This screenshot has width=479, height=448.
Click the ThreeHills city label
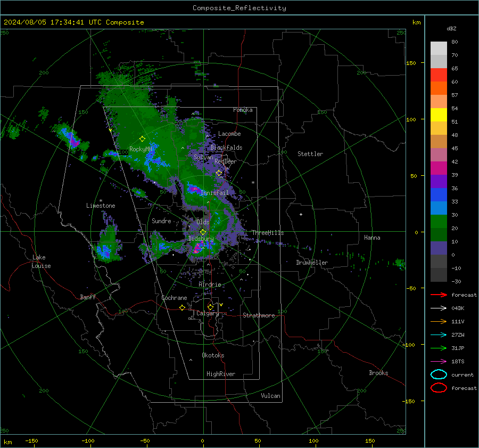tap(268, 233)
